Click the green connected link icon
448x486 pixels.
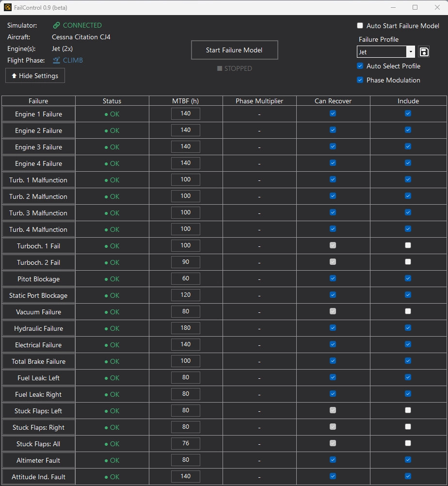click(x=57, y=26)
